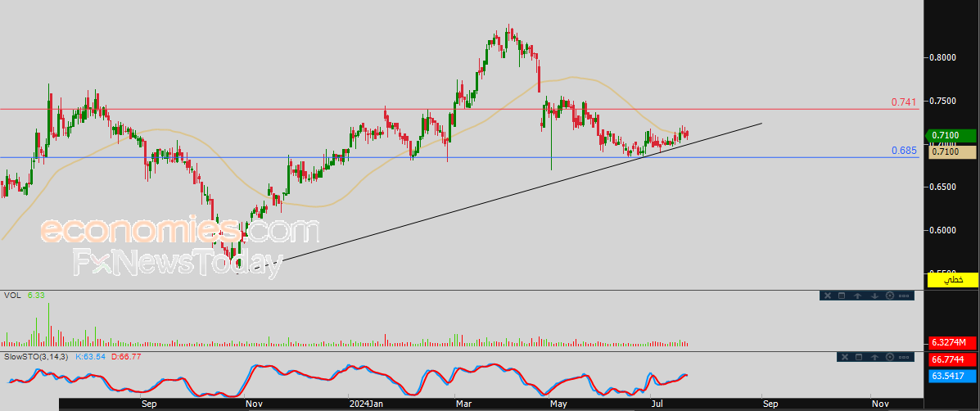
Task: Click the 2024Jan time axis label
Action: (366, 404)
